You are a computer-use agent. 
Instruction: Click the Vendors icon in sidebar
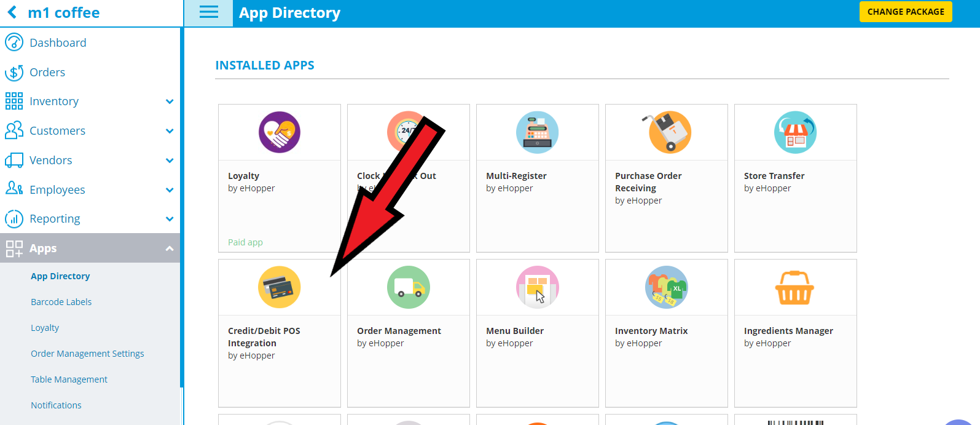point(14,161)
